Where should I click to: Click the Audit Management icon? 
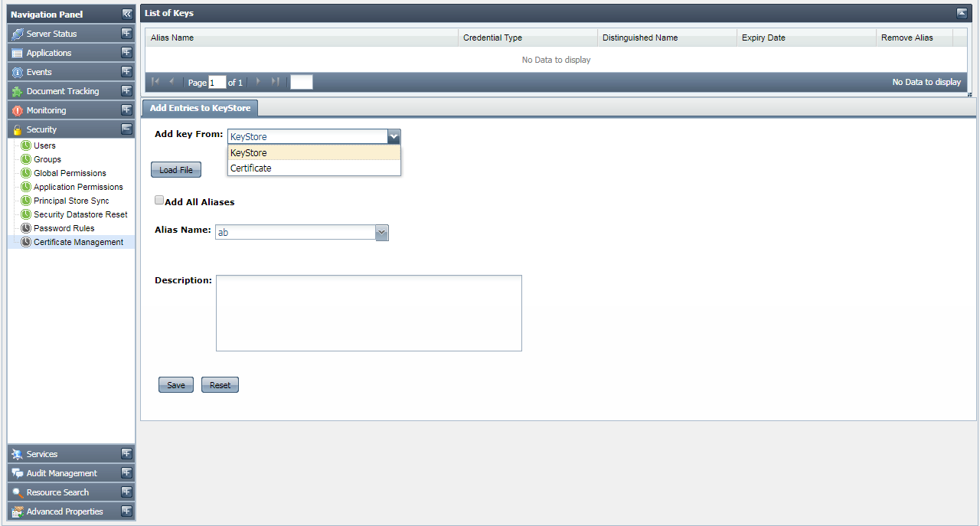point(18,473)
